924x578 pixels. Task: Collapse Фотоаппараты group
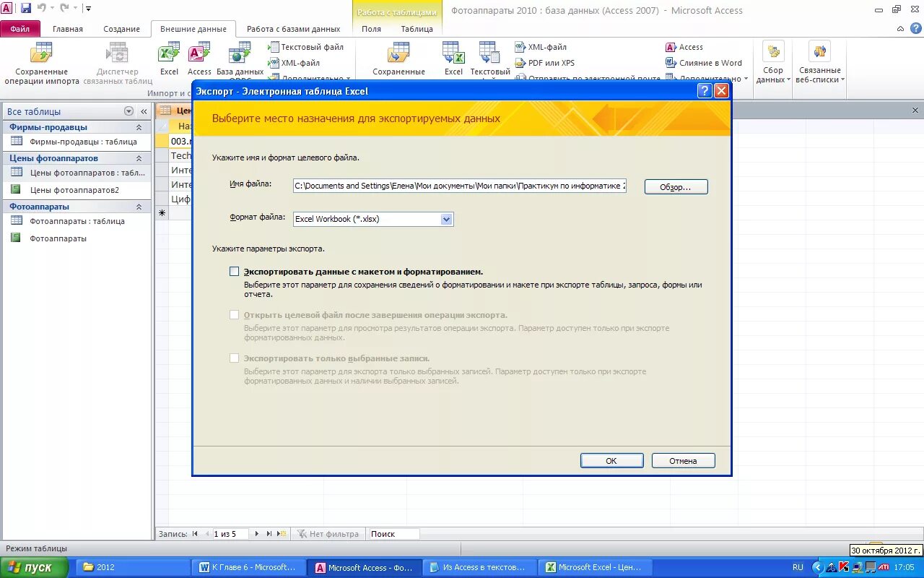click(x=139, y=207)
